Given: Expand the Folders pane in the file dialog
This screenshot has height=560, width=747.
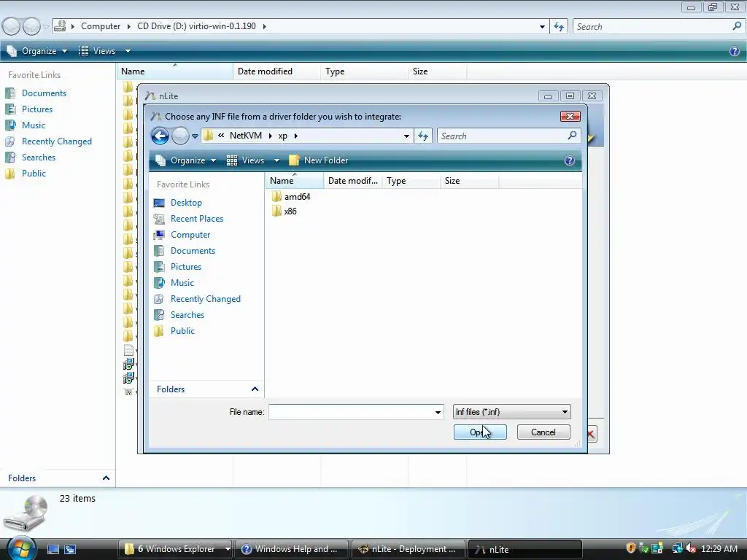Looking at the screenshot, I should pos(206,389).
